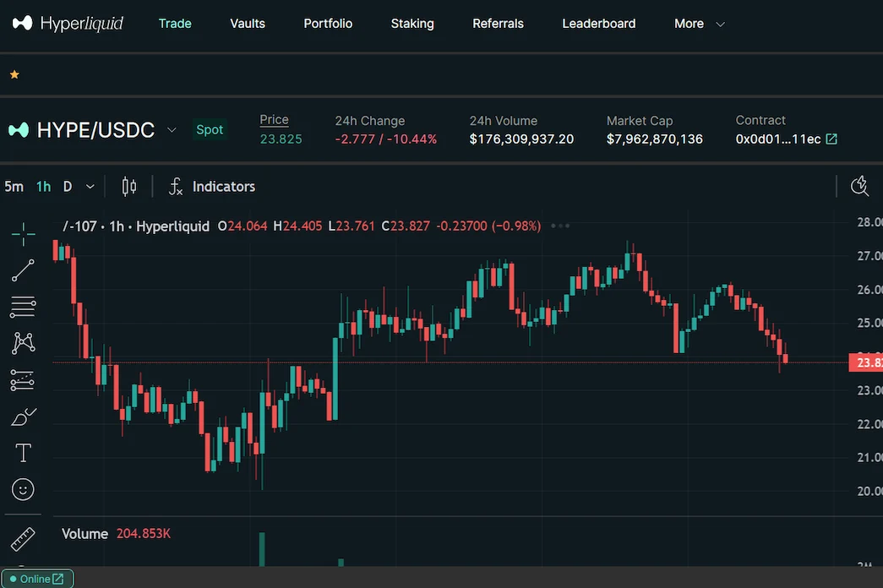The image size is (883, 588).
Task: Click the three dots next to OHLC legend
Action: pyautogui.click(x=560, y=226)
